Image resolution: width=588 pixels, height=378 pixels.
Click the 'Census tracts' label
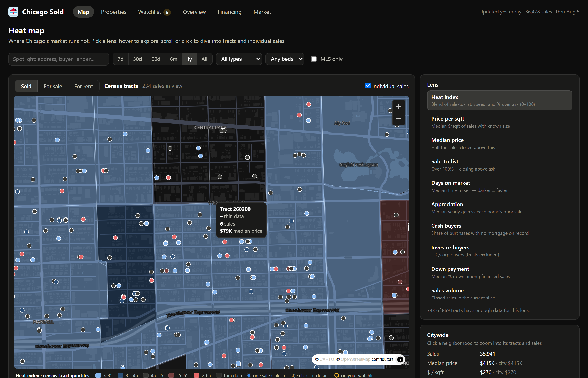click(x=121, y=86)
